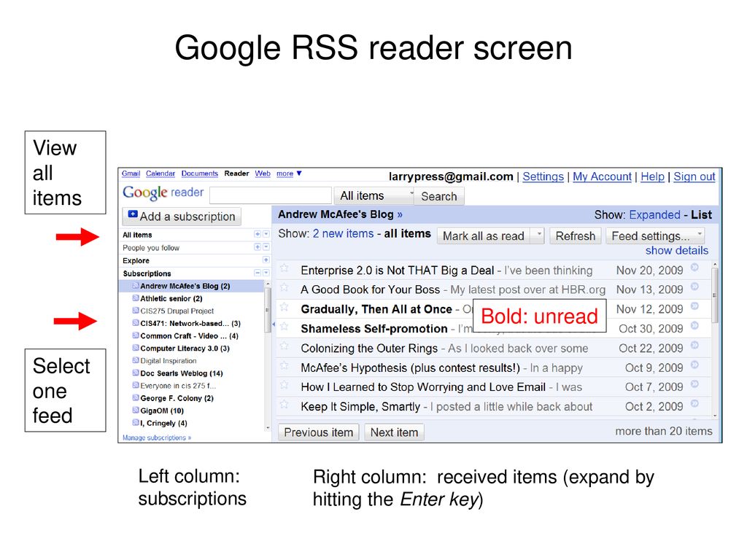Open original link icon for Nov 13, 2009 item
This screenshot has width=747, height=560.
point(694,287)
